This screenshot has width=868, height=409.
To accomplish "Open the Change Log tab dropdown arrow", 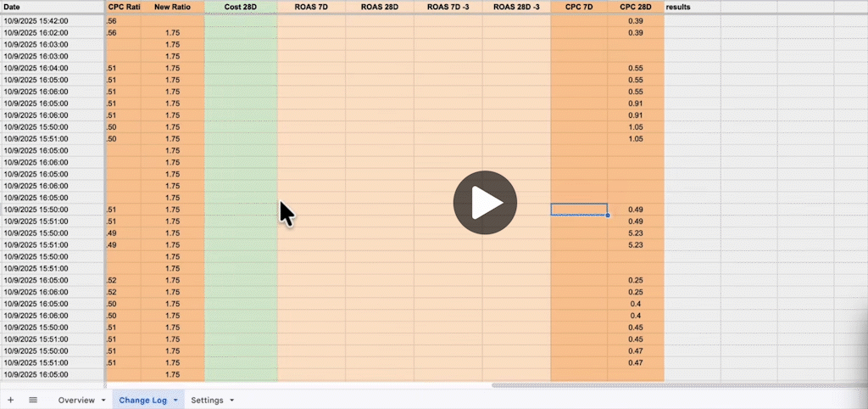I will (175, 400).
